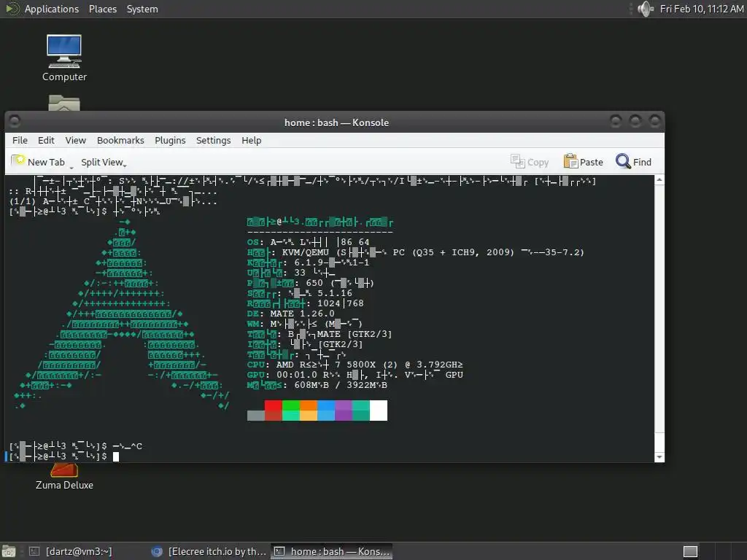Click the '3922' memory line
747x560 pixels.
coord(317,385)
